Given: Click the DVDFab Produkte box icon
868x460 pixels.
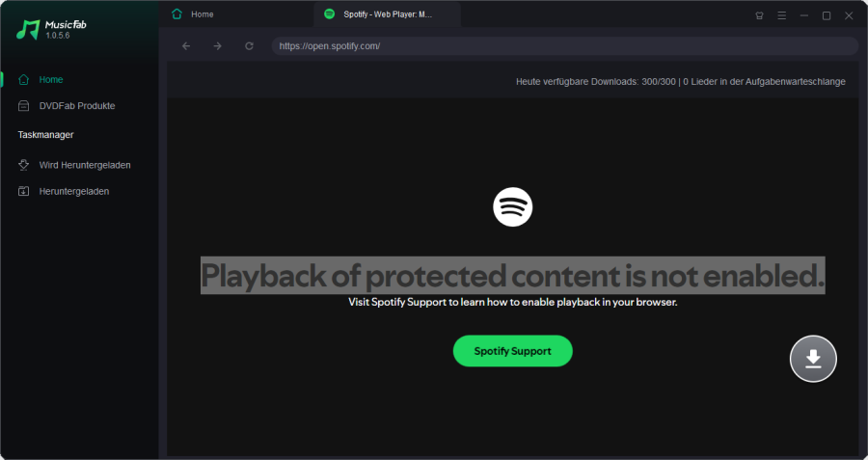Looking at the screenshot, I should (23, 106).
